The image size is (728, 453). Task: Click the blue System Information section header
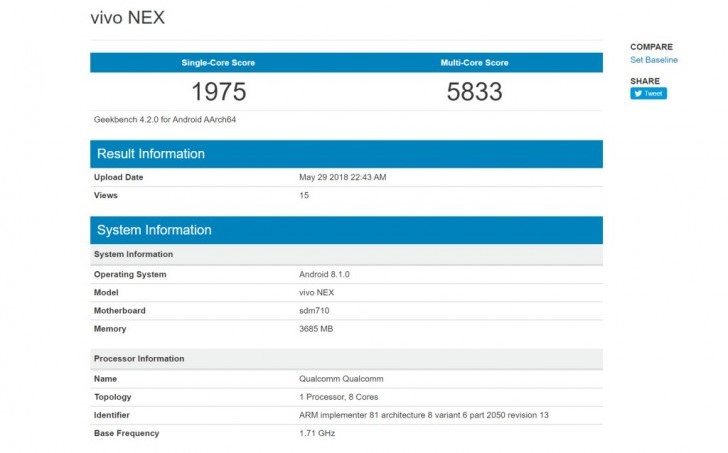tap(346, 230)
